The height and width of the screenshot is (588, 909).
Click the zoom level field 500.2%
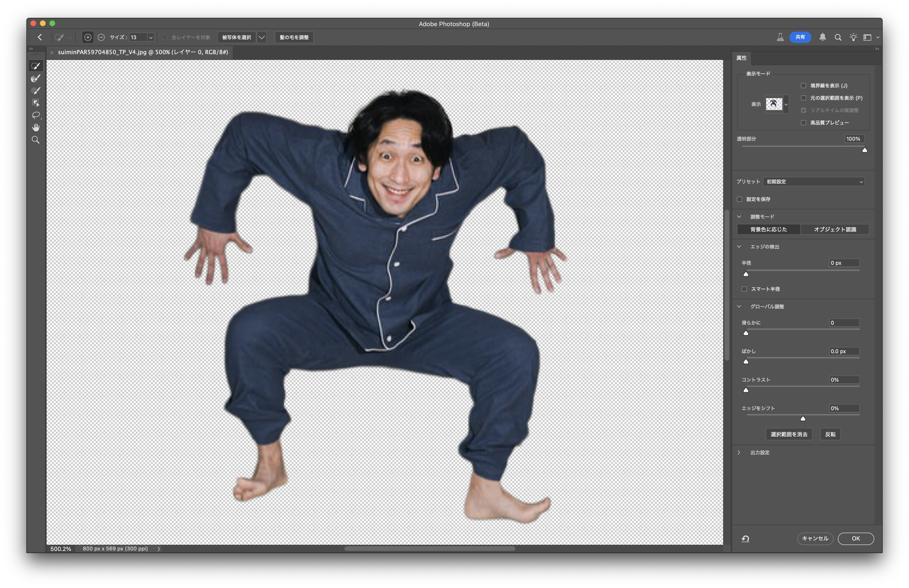[x=61, y=549]
